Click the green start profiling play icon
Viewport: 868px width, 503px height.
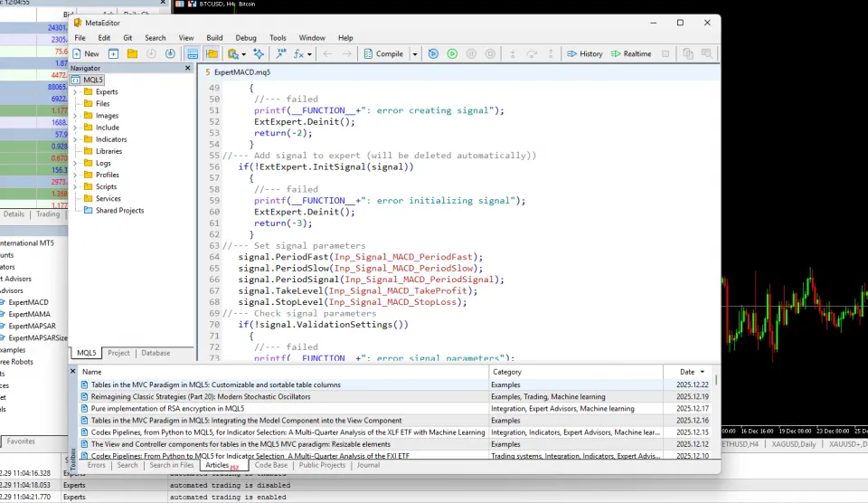452,54
